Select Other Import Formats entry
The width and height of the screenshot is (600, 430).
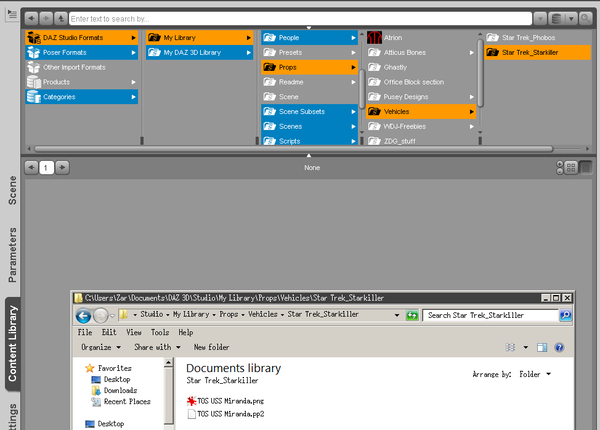82,67
